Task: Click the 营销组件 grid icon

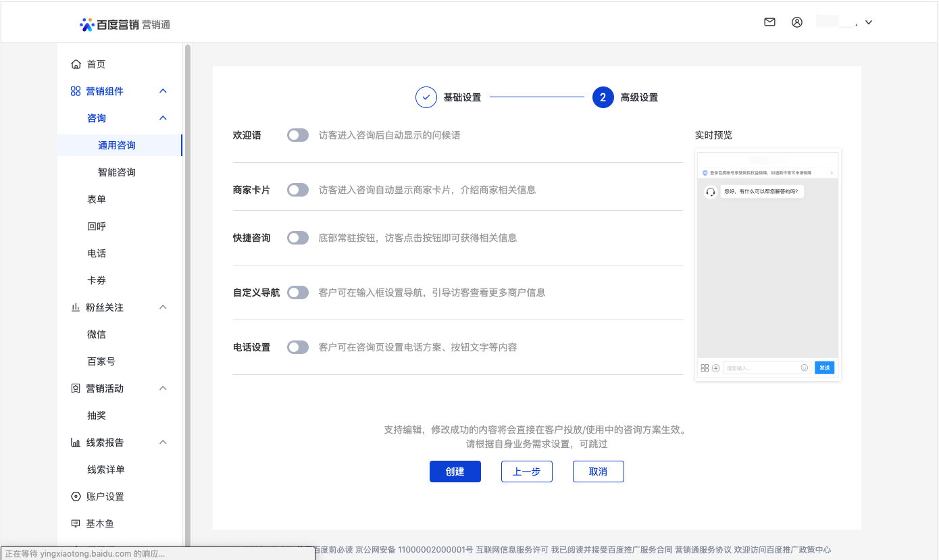Action: [x=74, y=91]
